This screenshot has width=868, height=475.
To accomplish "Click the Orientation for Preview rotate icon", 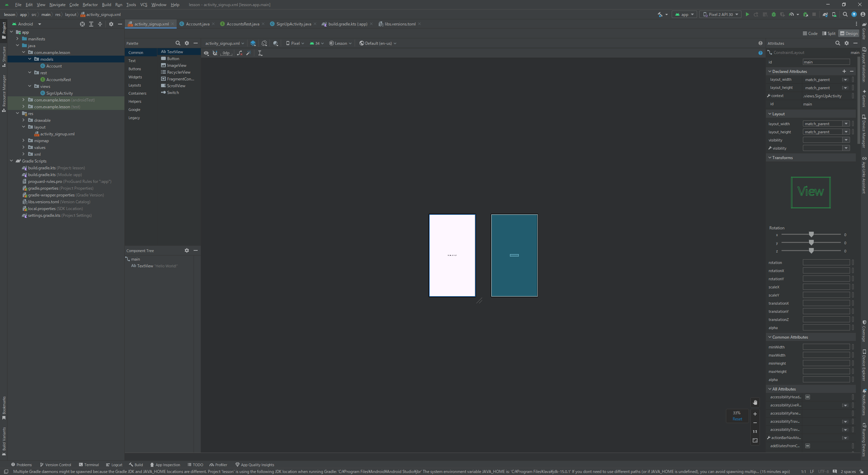I will [x=264, y=43].
